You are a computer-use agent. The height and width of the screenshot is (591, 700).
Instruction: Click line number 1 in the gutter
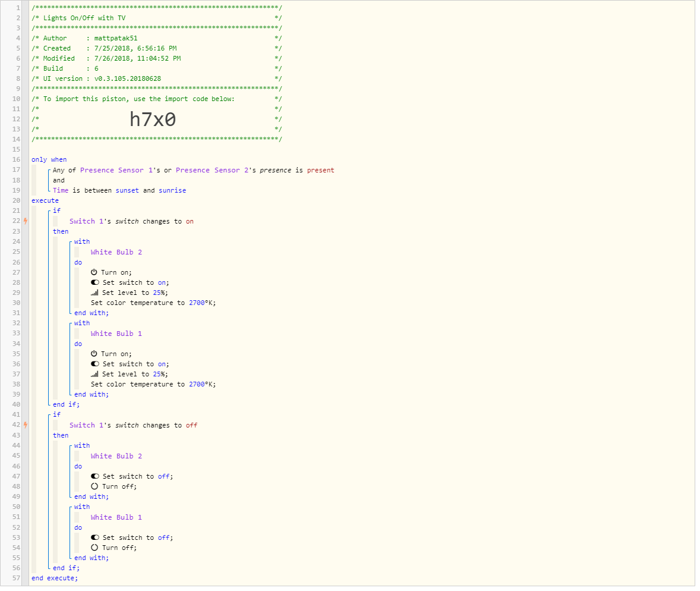[18, 8]
